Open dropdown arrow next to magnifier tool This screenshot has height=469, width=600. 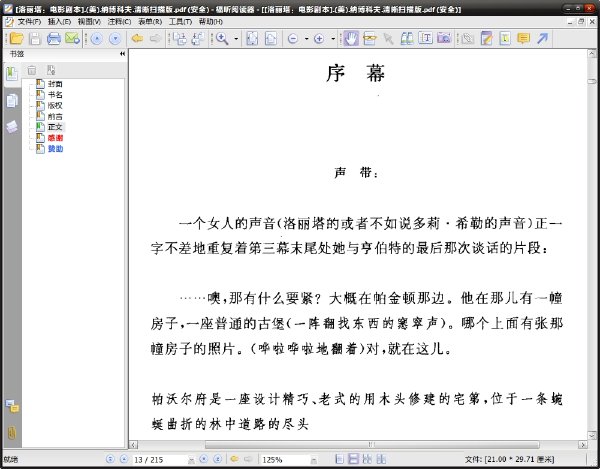(236, 39)
